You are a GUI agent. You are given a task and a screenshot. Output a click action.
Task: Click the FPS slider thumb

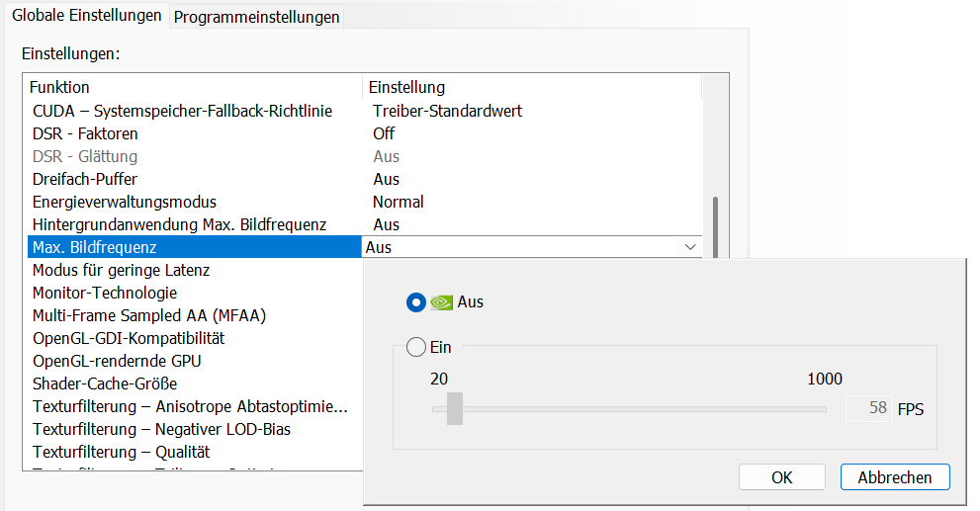(454, 408)
